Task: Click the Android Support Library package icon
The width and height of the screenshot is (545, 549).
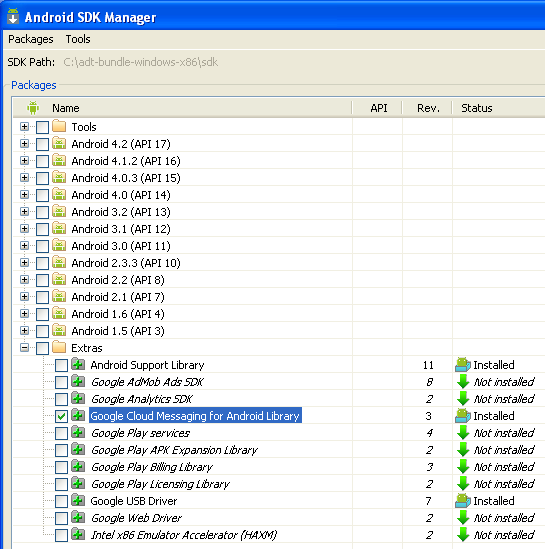Action: pyautogui.click(x=78, y=364)
